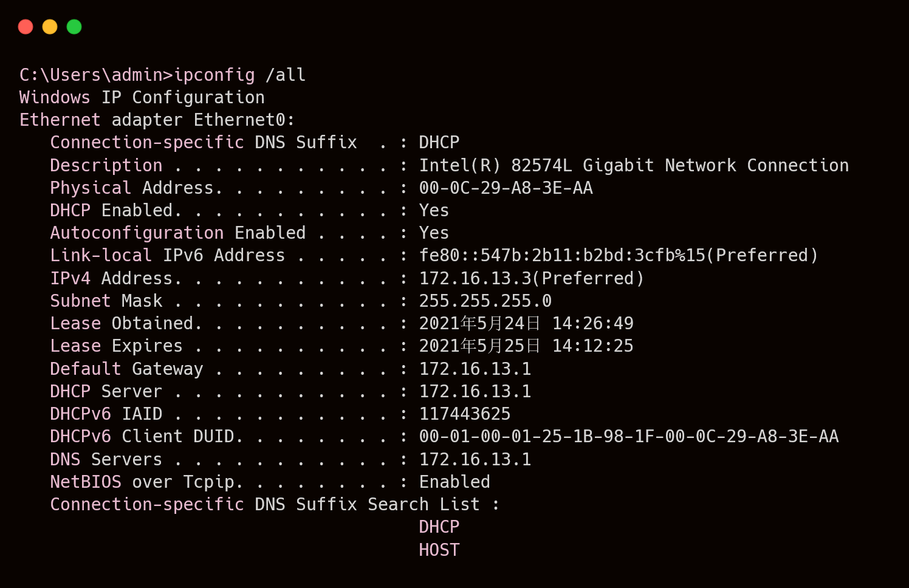Click the ipconfig /all command text
Screen dimensions: 909x588
pyautogui.click(x=239, y=75)
